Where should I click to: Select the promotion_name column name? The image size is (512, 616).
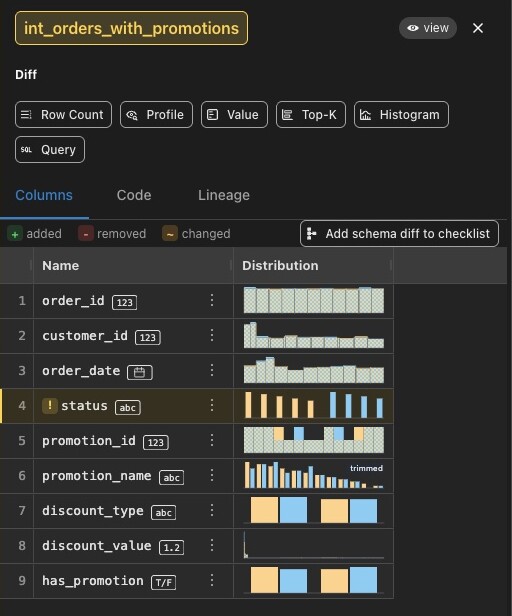click(97, 475)
